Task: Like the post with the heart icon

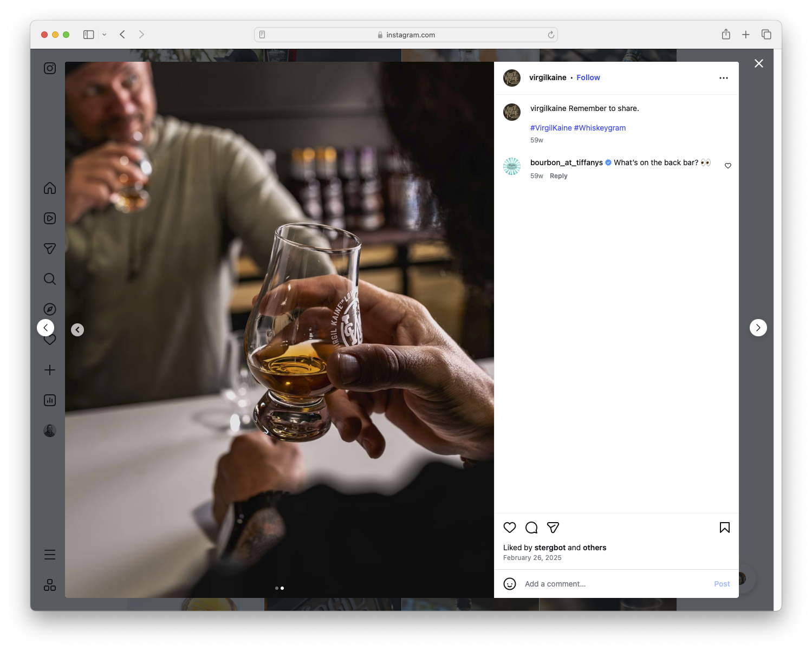Action: pos(509,528)
